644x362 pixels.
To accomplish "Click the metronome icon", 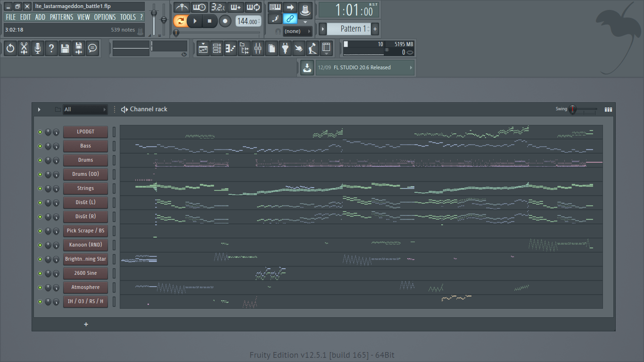I will (182, 7).
